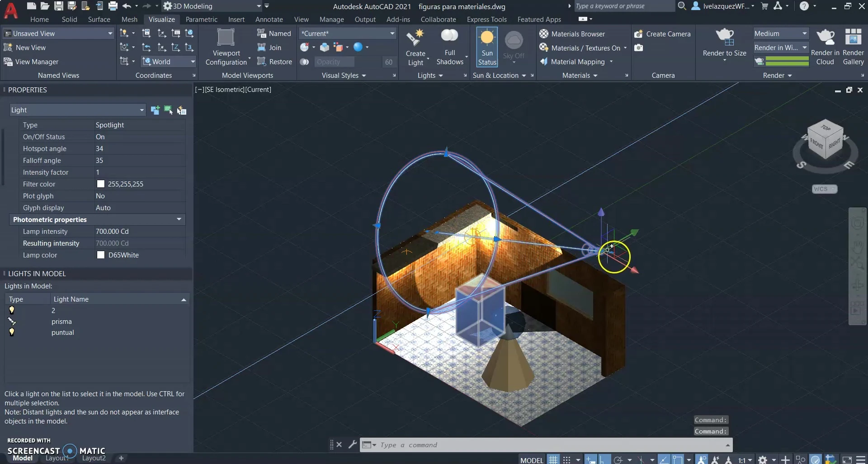
Task: Click the Save icon in quick access toolbar
Action: (x=58, y=6)
